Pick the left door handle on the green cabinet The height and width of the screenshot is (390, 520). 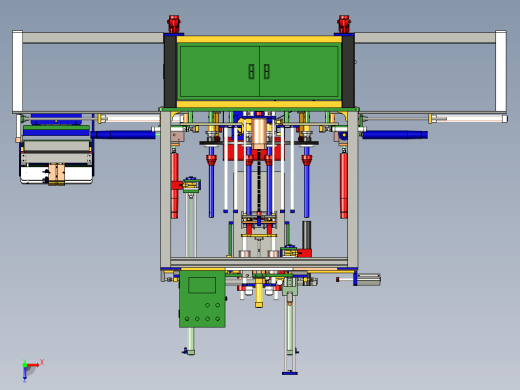coord(252,71)
